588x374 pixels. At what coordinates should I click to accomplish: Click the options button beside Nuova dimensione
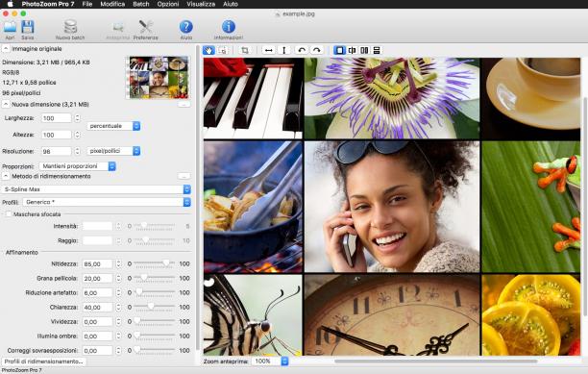[x=184, y=104]
